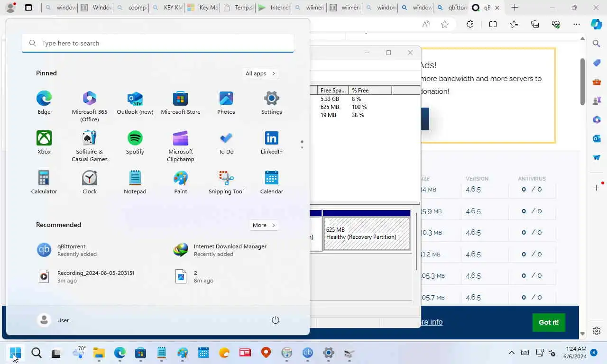
Task: Open the To Do app
Action: point(226,143)
